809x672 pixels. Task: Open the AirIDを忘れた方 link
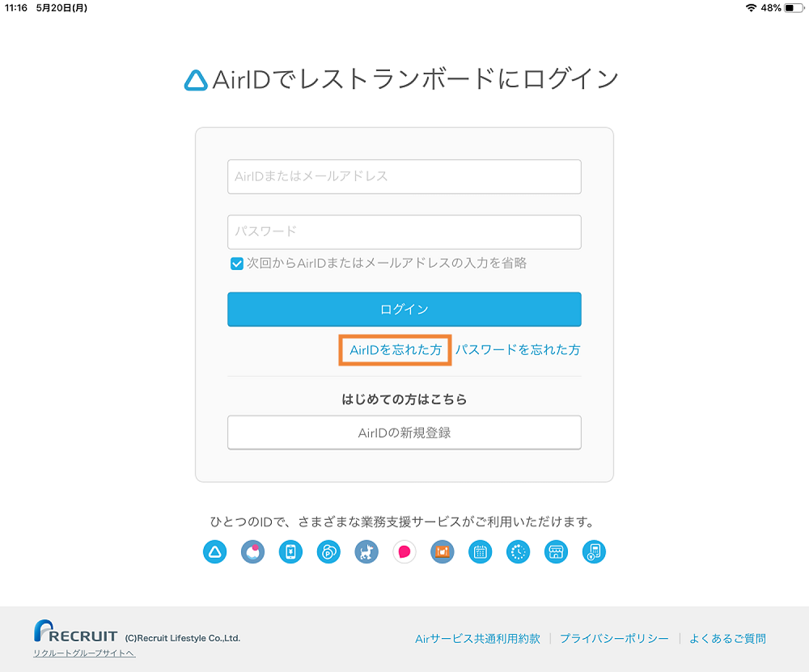click(396, 350)
